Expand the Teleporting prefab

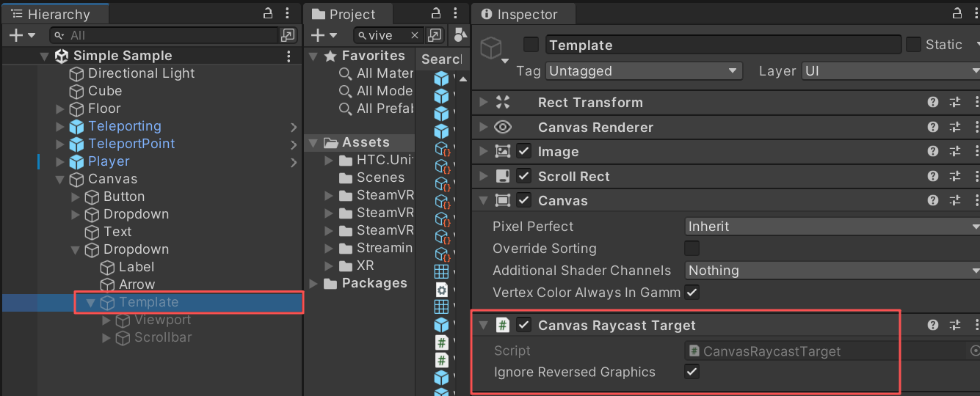(x=60, y=126)
